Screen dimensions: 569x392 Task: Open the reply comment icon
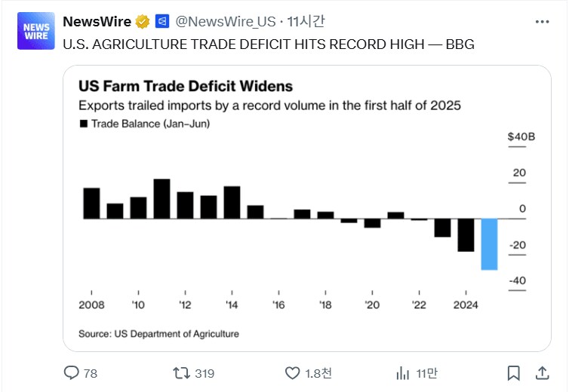point(71,373)
